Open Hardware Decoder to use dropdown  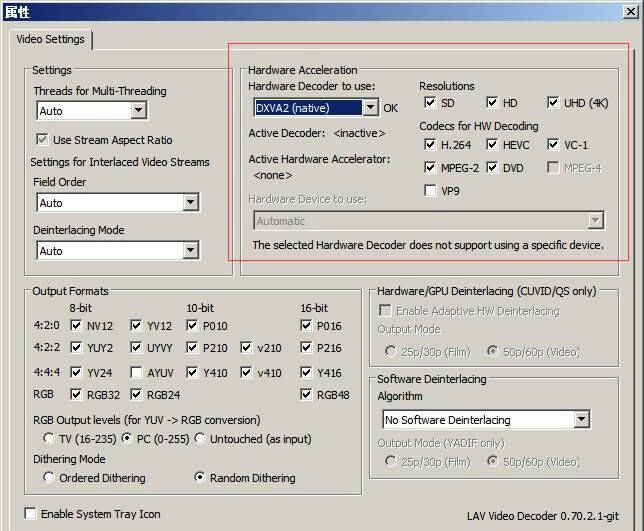(316, 108)
